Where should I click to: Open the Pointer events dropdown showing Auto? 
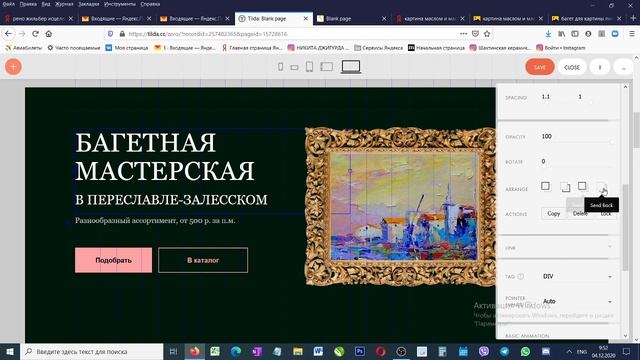[577, 301]
